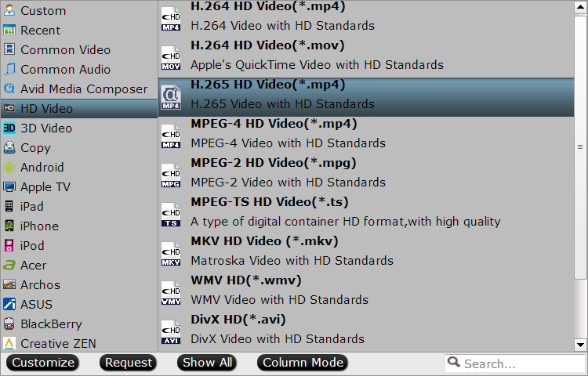
Task: Click the WMV HD format icon
Action: (171, 293)
